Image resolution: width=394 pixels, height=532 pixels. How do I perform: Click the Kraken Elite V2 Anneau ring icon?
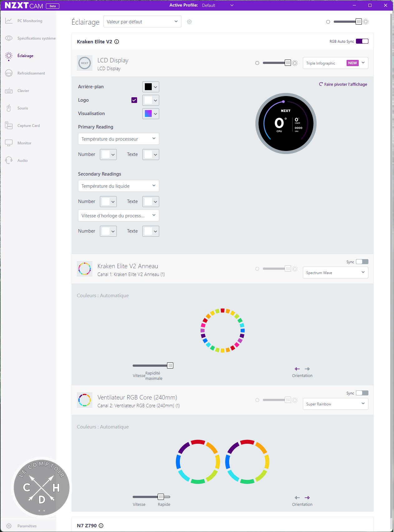point(85,269)
